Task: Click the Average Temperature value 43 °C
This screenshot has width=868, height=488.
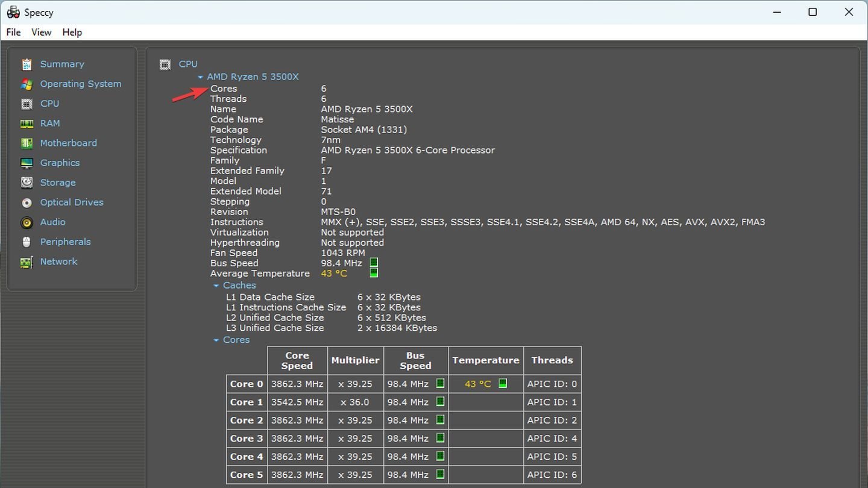Action: [334, 274]
